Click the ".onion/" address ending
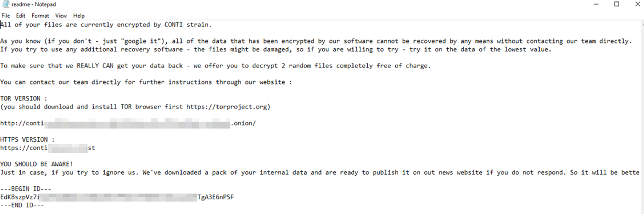Screen dimensions: 644x214 click(243, 123)
